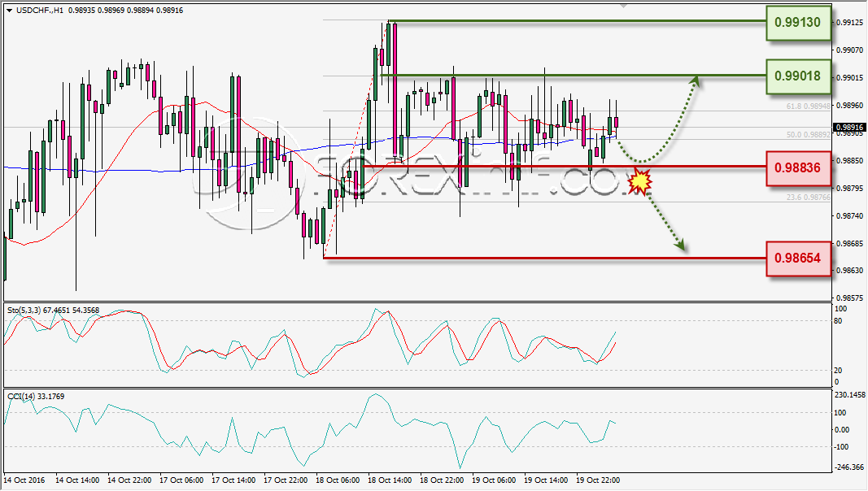Click the 19 Oct 14:00 time label
The height and width of the screenshot is (491, 868).
[x=545, y=480]
